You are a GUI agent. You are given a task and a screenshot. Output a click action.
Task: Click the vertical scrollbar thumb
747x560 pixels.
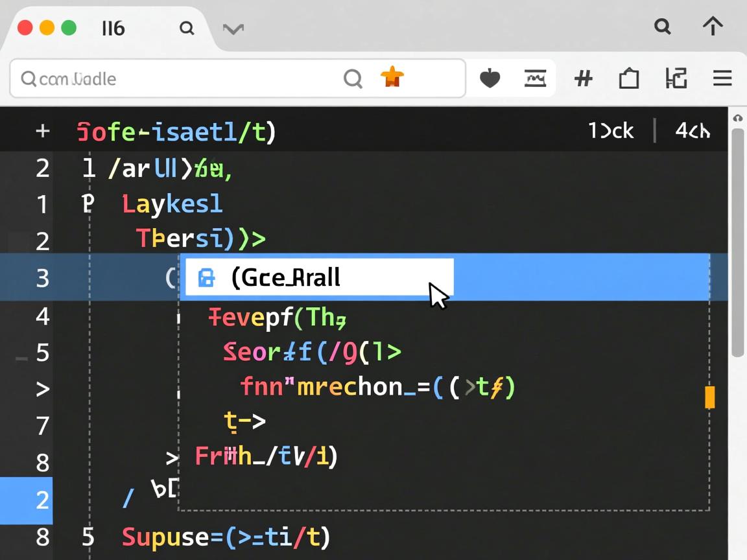[737, 241]
